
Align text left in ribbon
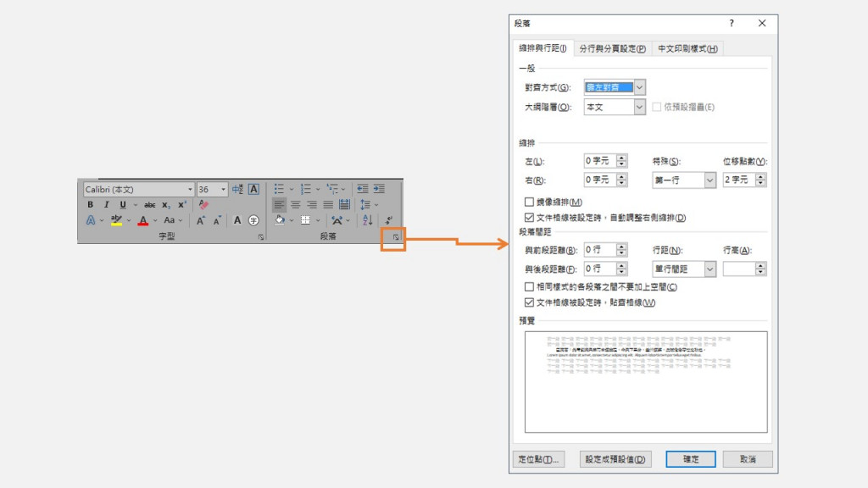pos(279,205)
